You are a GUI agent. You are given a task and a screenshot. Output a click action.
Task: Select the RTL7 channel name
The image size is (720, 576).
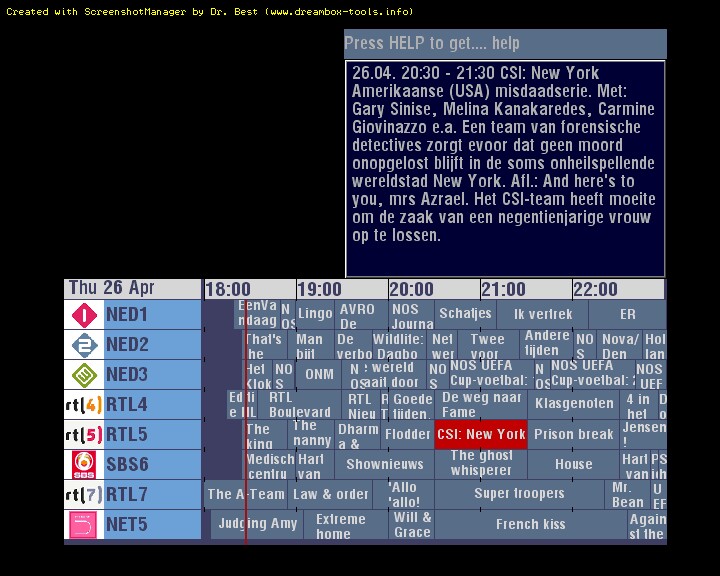(x=152, y=494)
